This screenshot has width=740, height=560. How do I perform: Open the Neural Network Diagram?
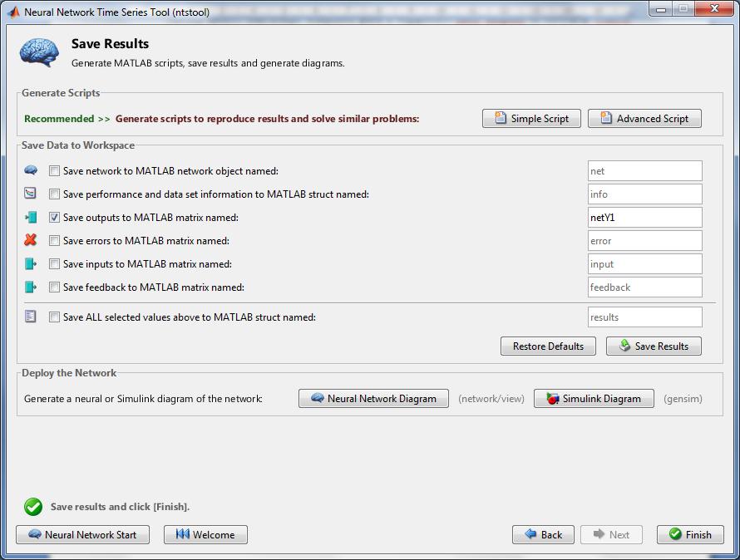point(373,399)
